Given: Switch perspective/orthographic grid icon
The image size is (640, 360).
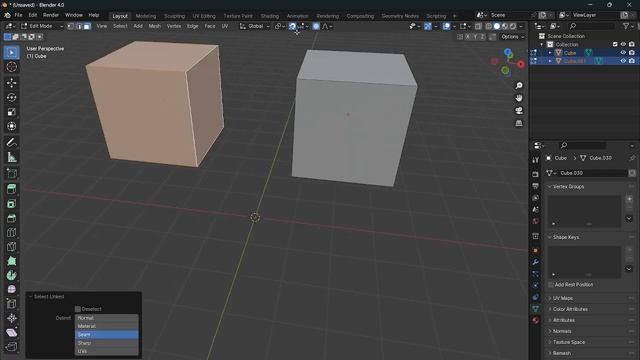Looking at the screenshot, I should [519, 123].
